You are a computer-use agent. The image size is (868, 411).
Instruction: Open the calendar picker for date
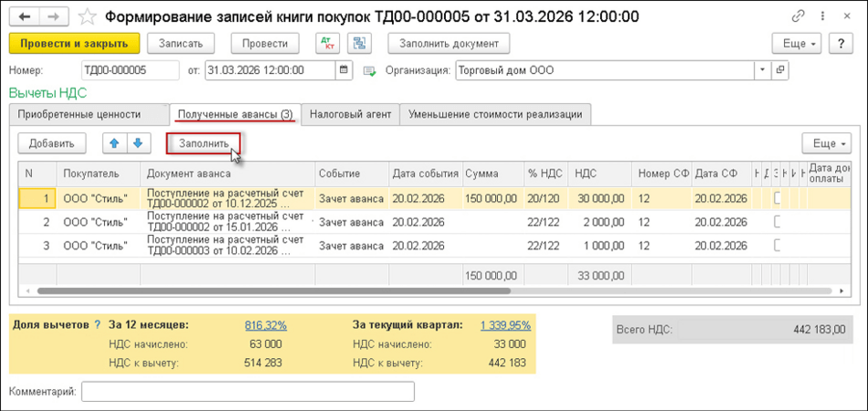coord(344,70)
